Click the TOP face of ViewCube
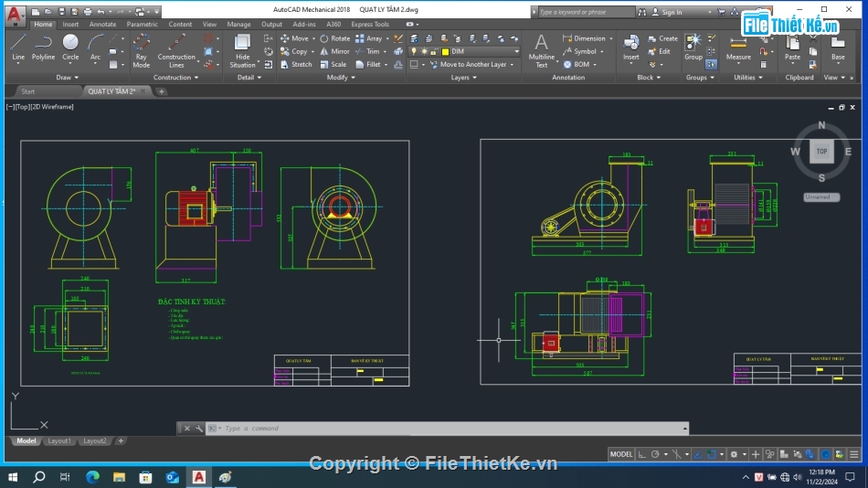Viewport: 868px width, 488px height. 821,151
